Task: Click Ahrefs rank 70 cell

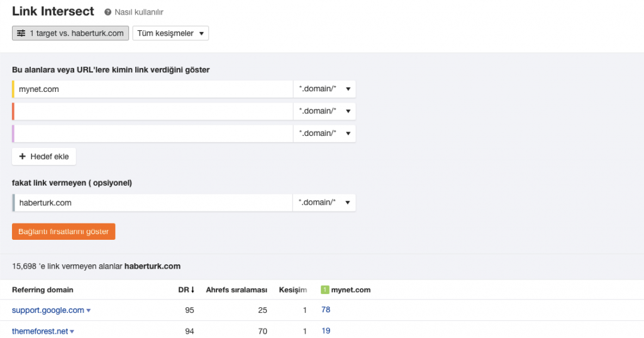Action: tap(262, 331)
